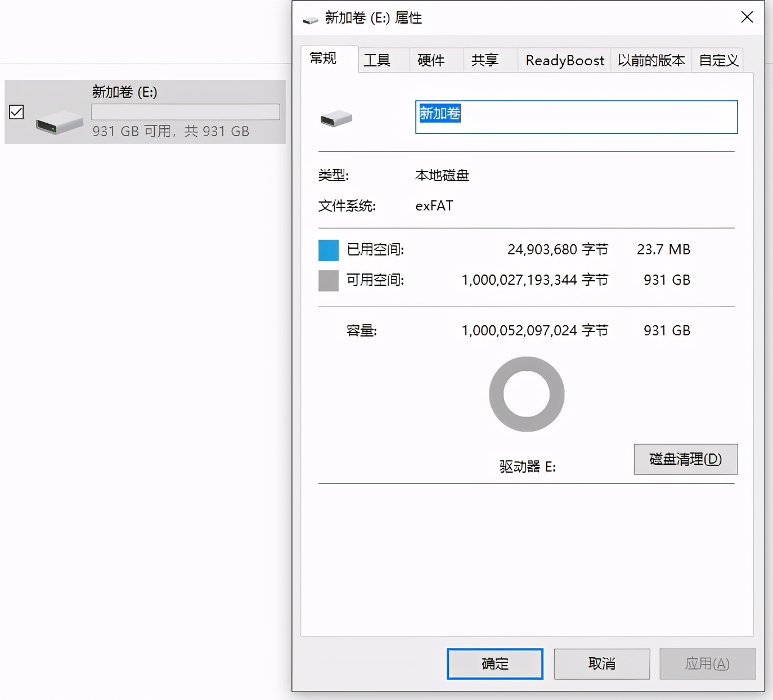
Task: Click the gray free space indicator icon
Action: click(328, 280)
